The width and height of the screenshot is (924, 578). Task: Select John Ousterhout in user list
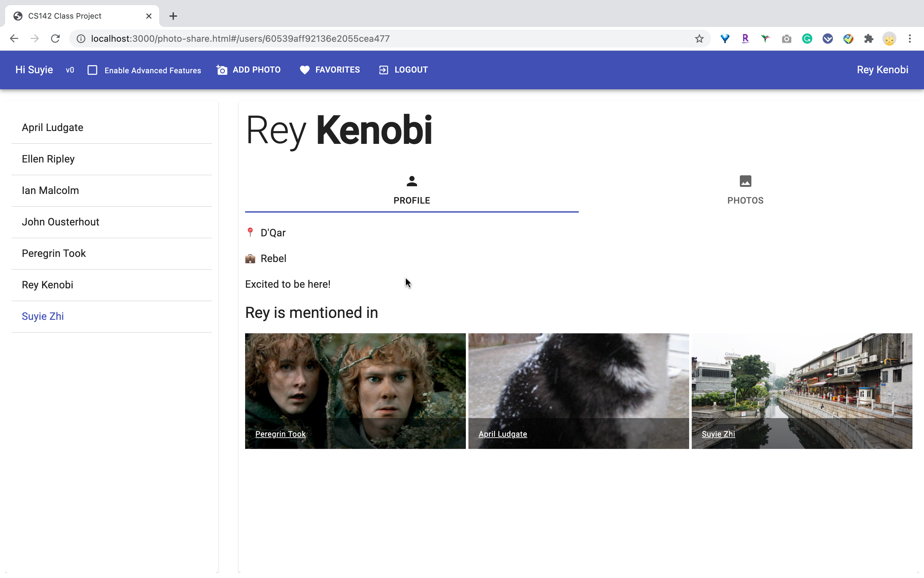click(112, 222)
